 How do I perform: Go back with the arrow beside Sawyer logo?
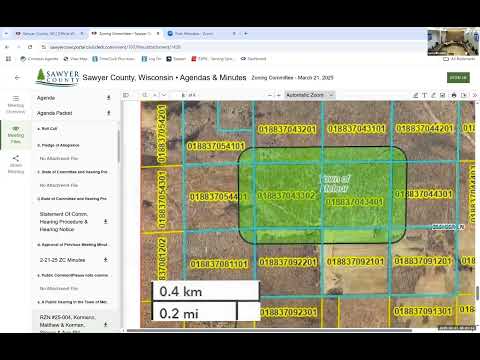[x=17, y=78]
